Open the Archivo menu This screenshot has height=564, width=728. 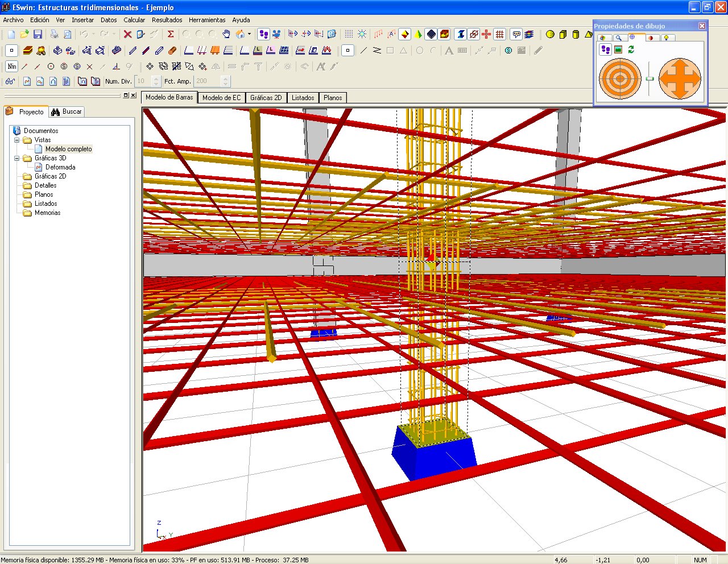point(14,20)
